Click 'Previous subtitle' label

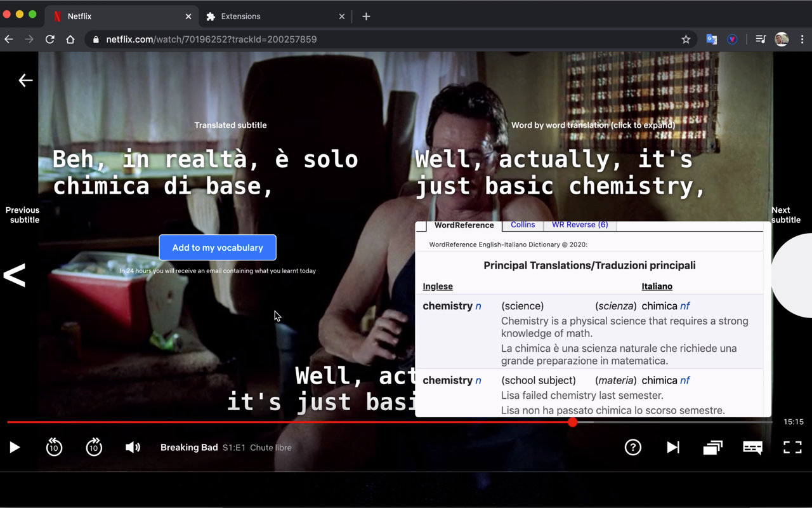point(23,215)
